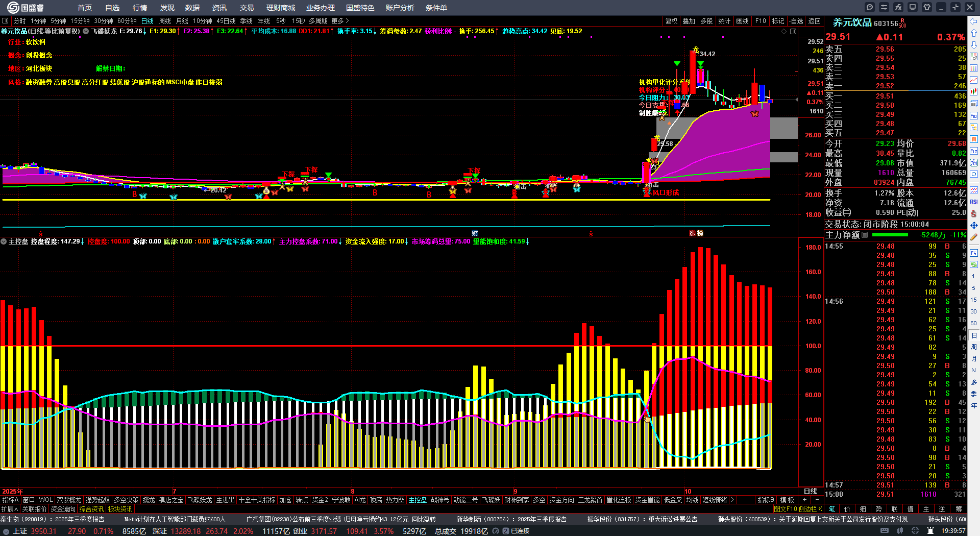Toggle the 多股 multi-stock view
The width and height of the screenshot is (980, 536).
tap(706, 21)
